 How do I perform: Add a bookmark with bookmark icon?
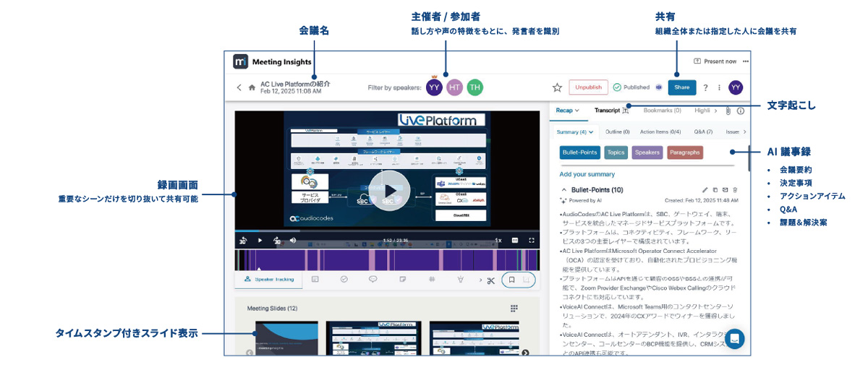511,280
